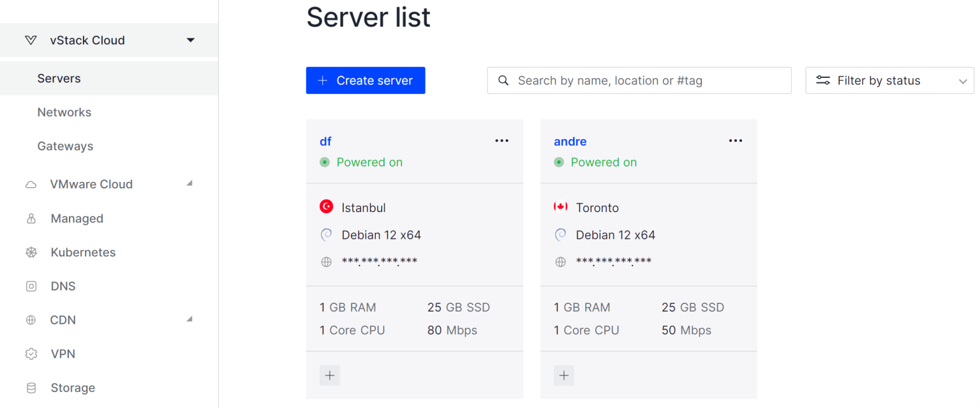
Task: Click the plus tag icon on andre card
Action: tap(564, 375)
